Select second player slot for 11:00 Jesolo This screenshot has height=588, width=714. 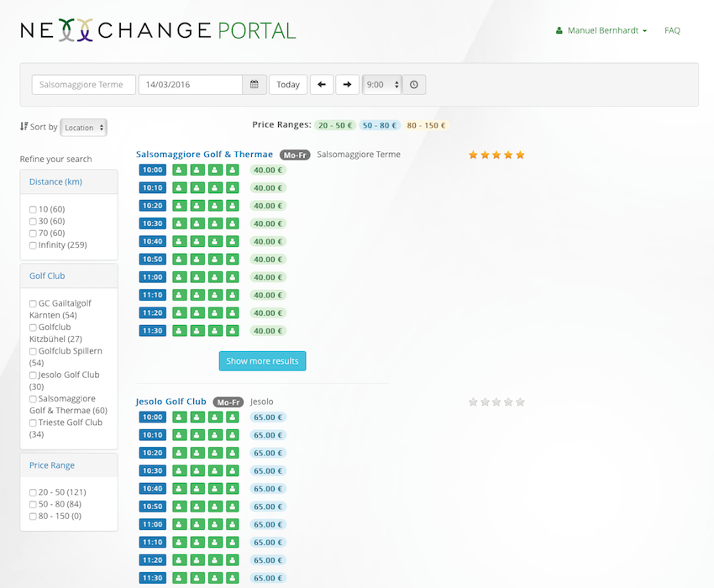197,524
